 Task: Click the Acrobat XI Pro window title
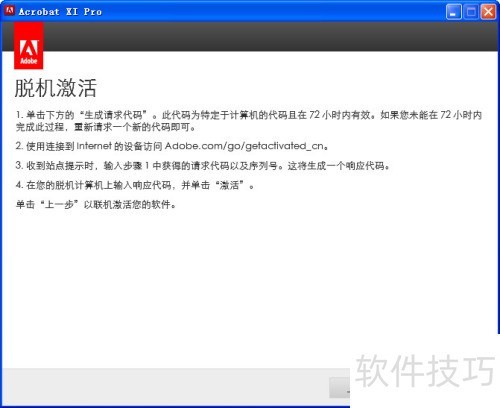click(60, 12)
